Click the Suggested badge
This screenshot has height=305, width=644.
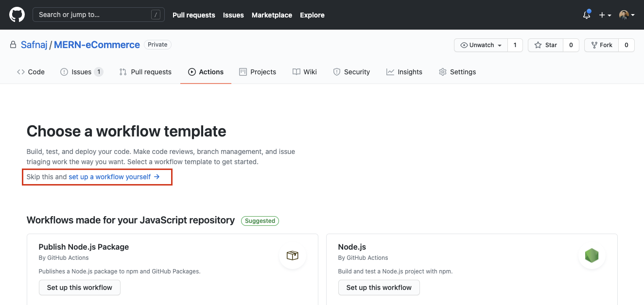tap(260, 220)
